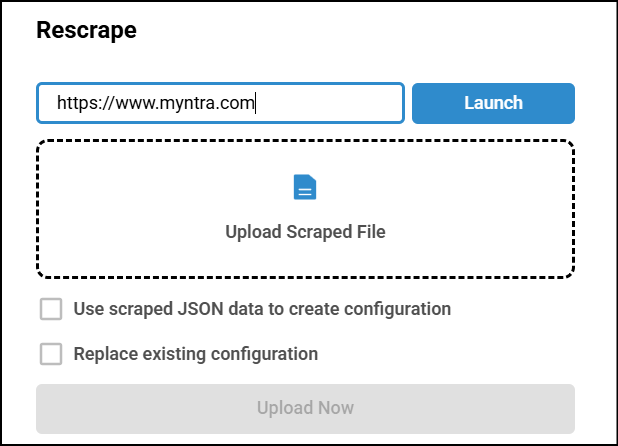Viewport: 618px width, 446px height.
Task: Submit with the grey Upload Now bar
Action: coord(305,408)
